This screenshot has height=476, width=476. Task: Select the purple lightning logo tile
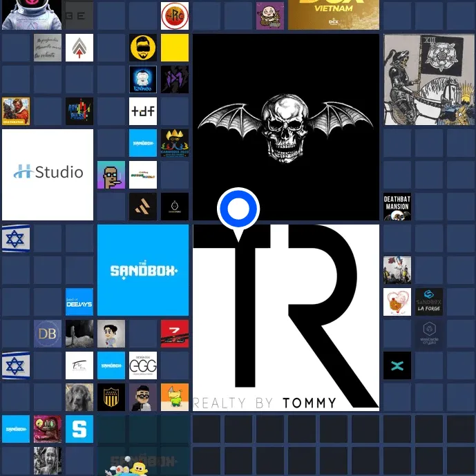click(x=175, y=79)
